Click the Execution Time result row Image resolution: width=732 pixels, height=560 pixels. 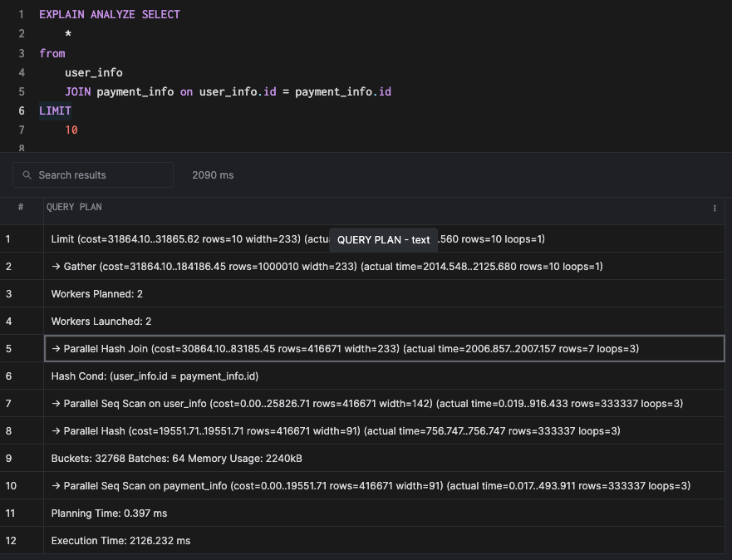click(x=120, y=541)
